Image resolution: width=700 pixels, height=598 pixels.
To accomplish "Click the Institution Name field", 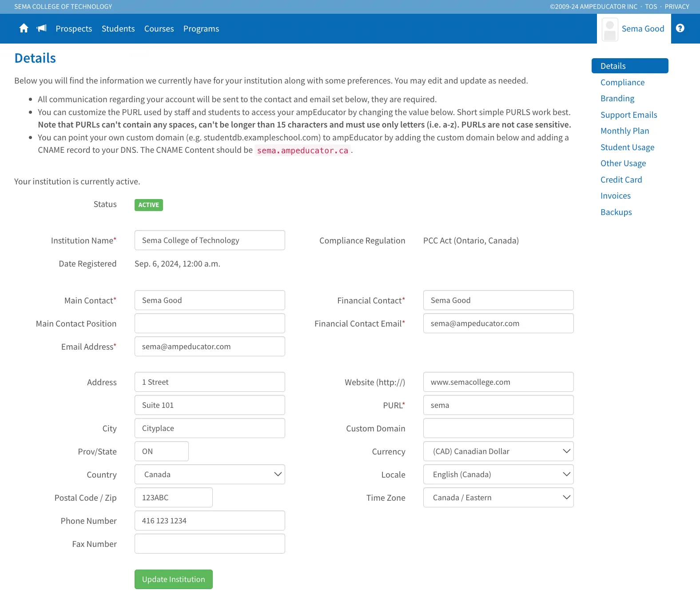I will 210,240.
